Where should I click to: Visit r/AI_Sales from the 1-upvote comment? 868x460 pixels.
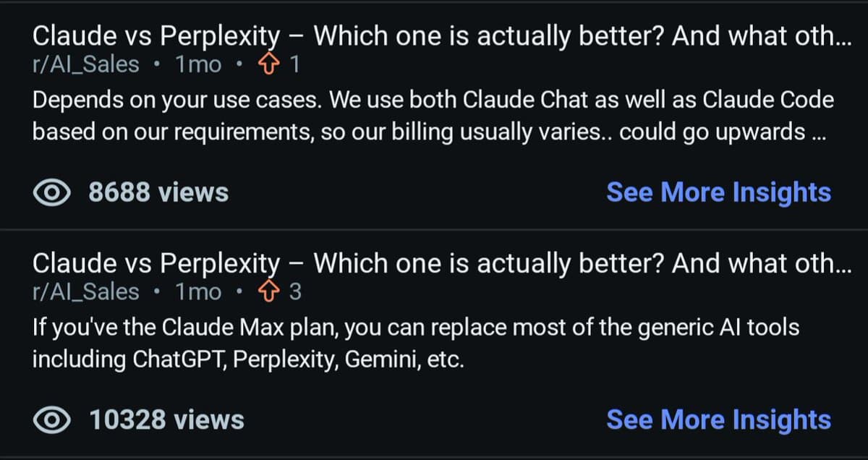point(86,65)
